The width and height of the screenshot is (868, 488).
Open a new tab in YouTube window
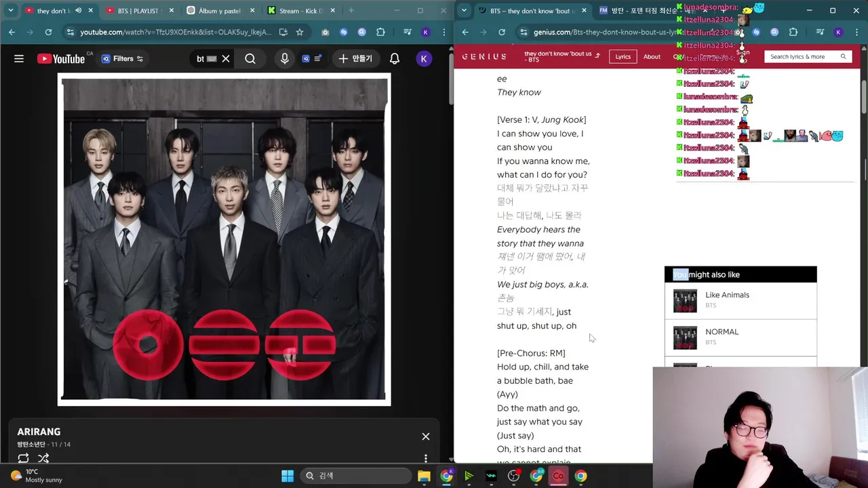pos(351,11)
